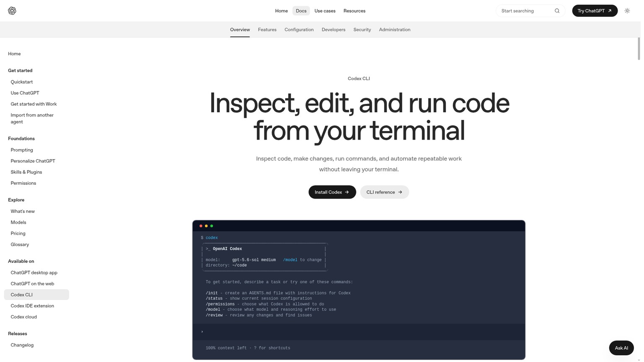Open Use cases in top navigation

pos(325,11)
